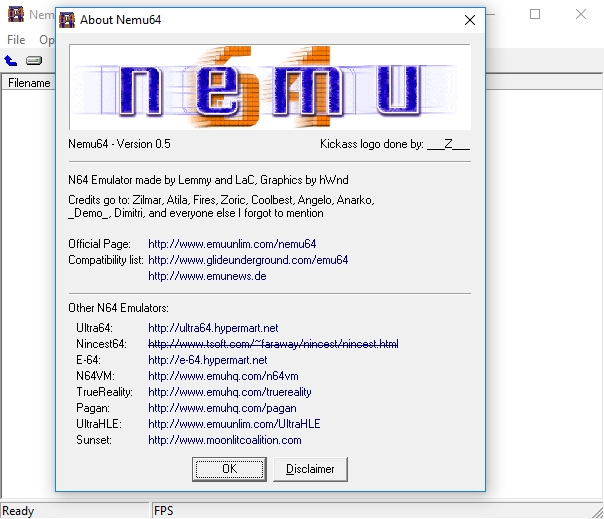The width and height of the screenshot is (604, 519).
Task: Click the Nemu logo banner image
Action: tap(270, 87)
